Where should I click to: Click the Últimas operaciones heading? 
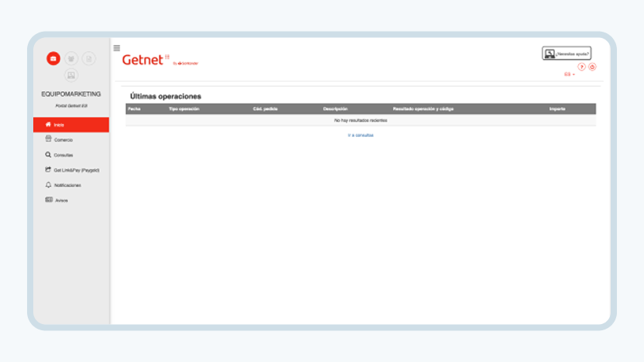pos(166,97)
